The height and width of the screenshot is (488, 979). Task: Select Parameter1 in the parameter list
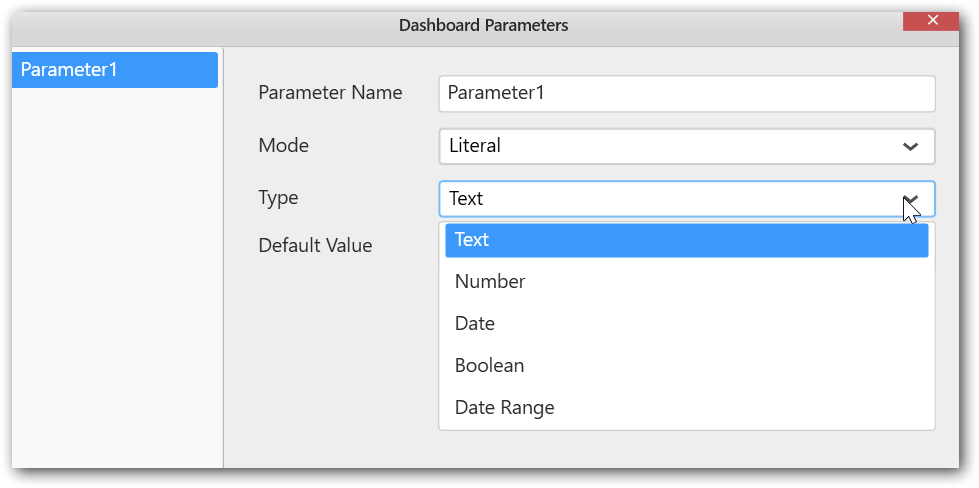pos(114,70)
